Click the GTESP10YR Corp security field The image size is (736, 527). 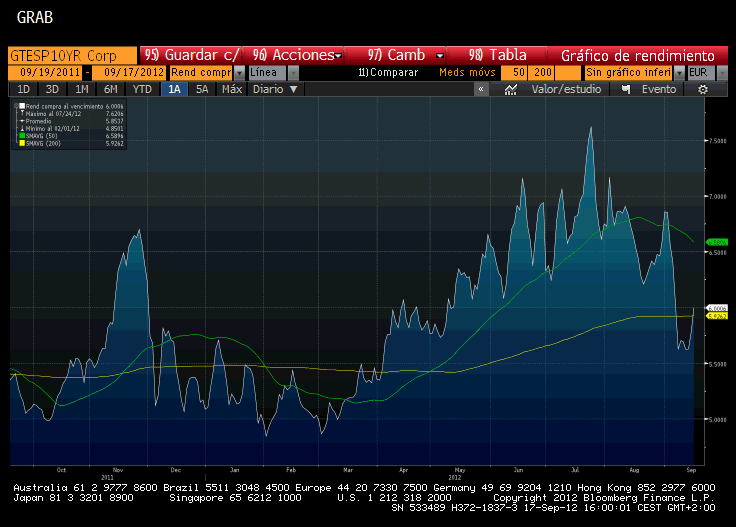[x=72, y=55]
